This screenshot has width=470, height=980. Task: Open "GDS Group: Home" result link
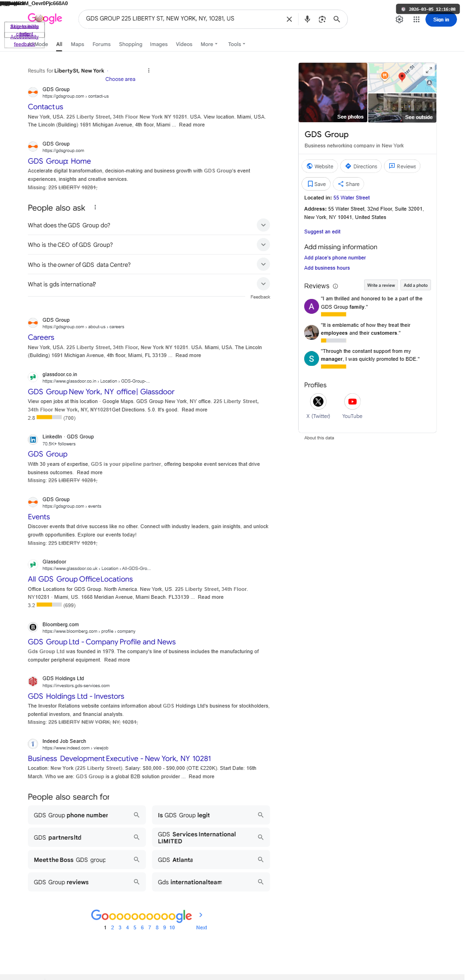pyautogui.click(x=59, y=161)
